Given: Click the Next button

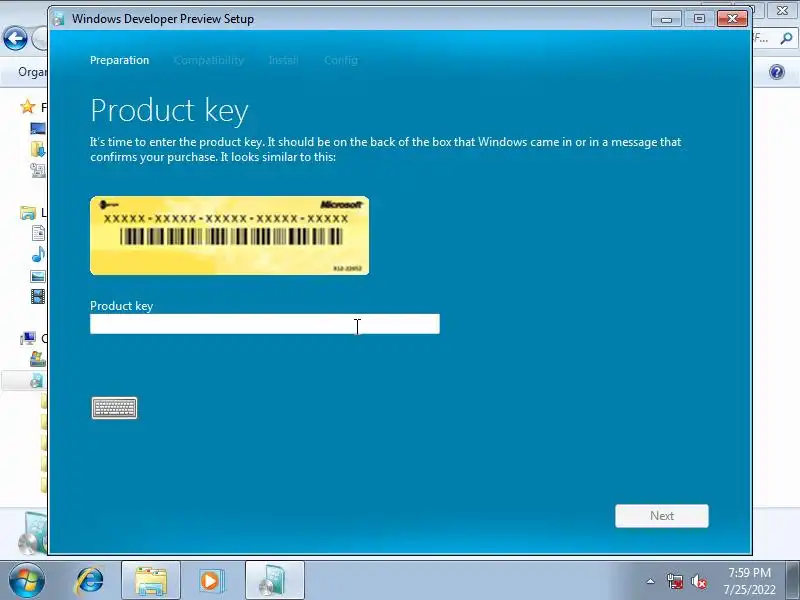Looking at the screenshot, I should (661, 516).
